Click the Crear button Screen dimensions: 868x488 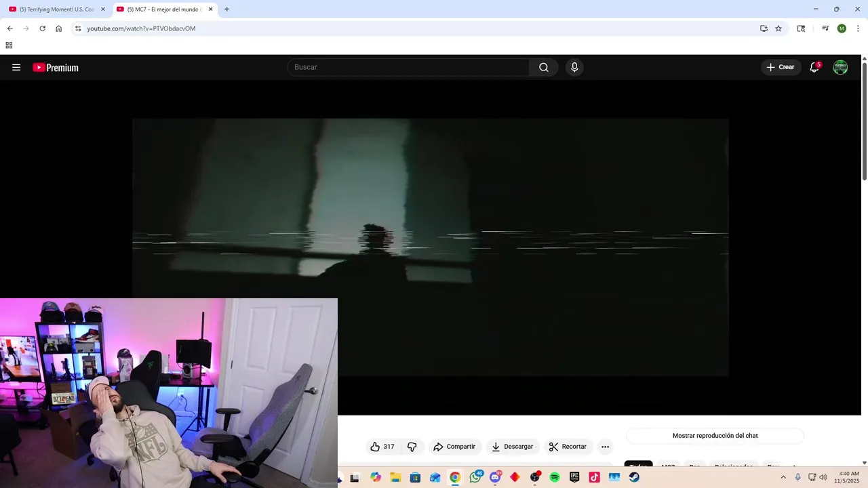coord(781,67)
